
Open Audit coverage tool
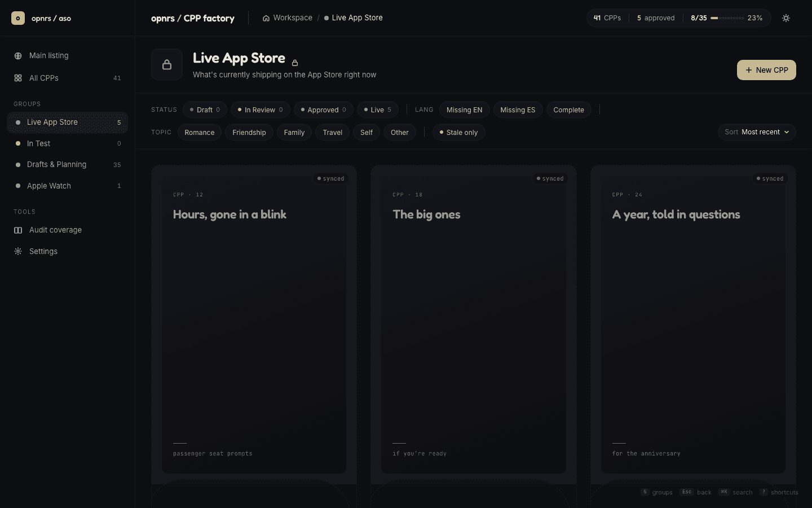[68, 230]
